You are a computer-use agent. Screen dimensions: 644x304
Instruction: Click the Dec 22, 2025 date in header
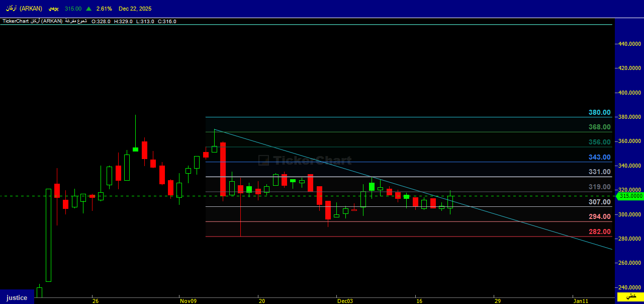[x=135, y=9]
